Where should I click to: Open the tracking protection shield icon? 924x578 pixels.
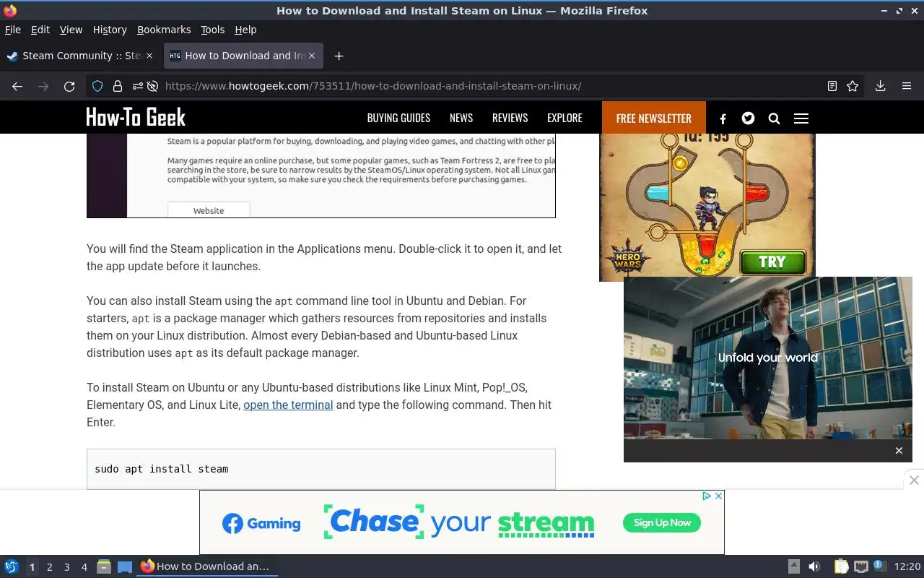97,86
